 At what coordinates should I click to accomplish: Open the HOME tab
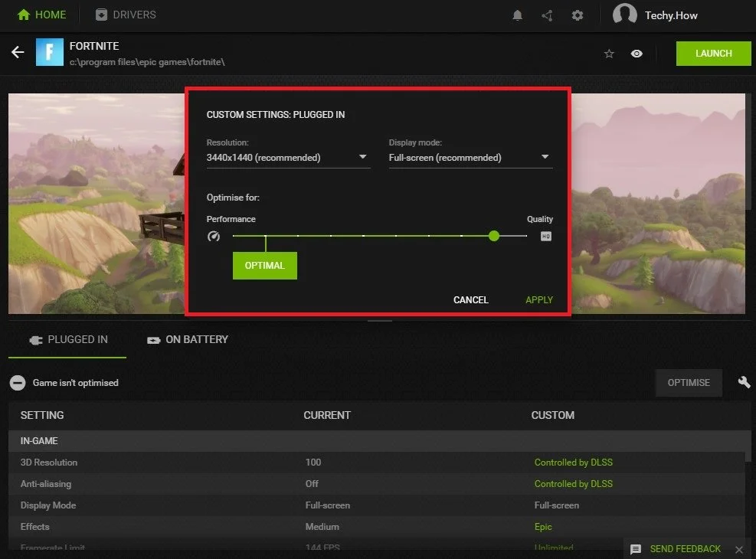(41, 15)
